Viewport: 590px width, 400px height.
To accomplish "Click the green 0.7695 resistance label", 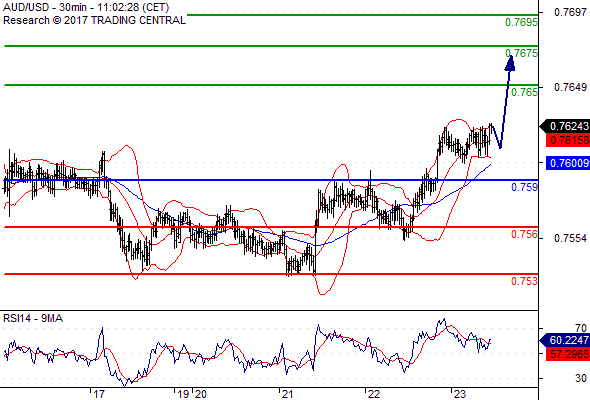I will click(521, 22).
